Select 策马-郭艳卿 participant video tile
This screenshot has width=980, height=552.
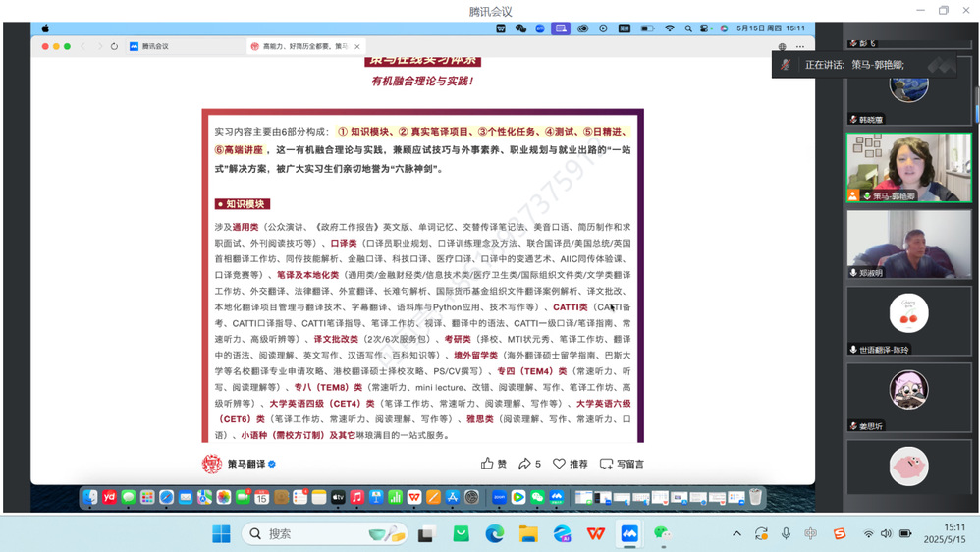908,168
